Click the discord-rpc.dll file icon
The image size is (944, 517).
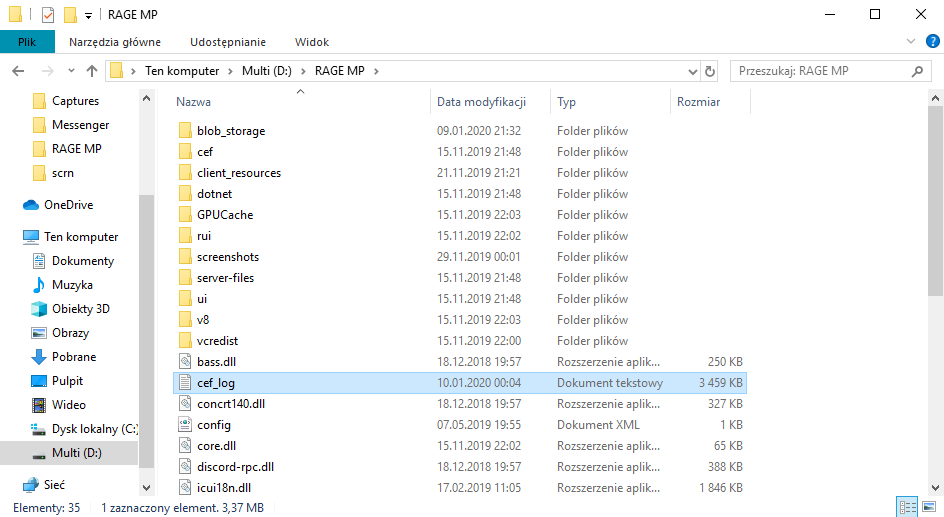coord(185,467)
